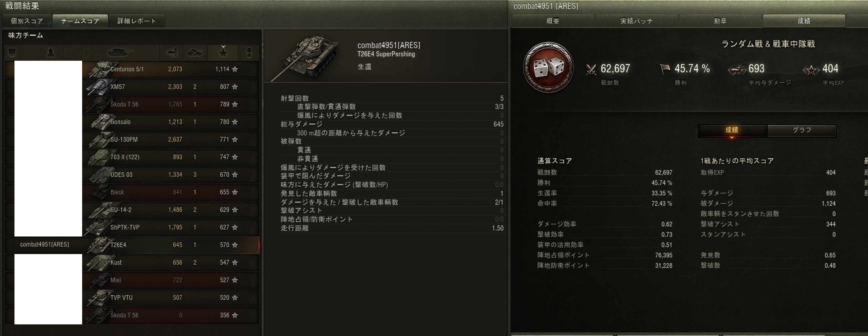This screenshot has width=868, height=336.
Task: Toggle to グラフ view
Action: pos(802,131)
